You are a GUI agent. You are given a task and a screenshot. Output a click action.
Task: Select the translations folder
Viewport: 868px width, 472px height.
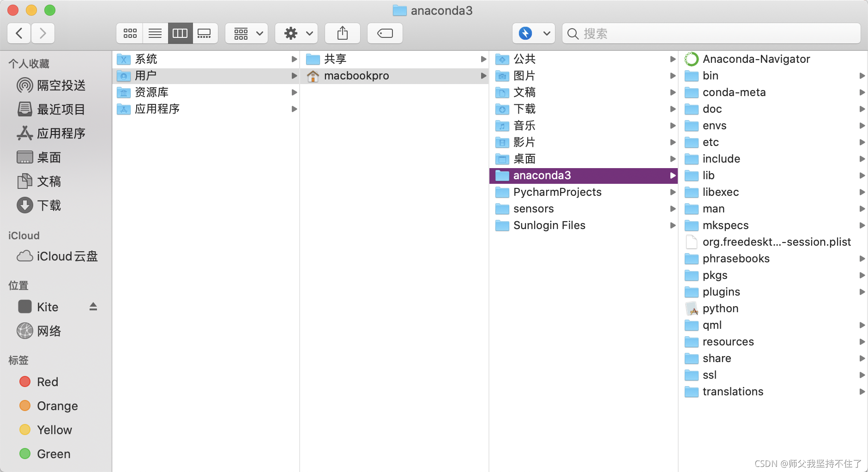click(773, 392)
